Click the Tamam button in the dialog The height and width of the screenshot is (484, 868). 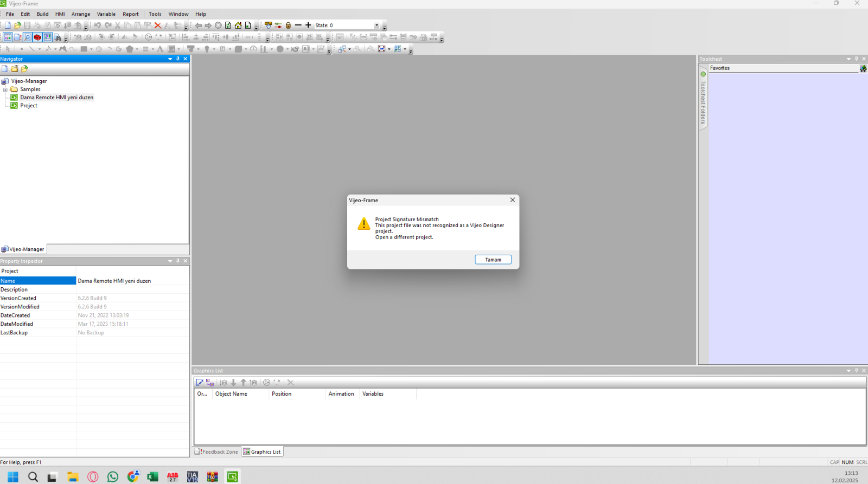pyautogui.click(x=493, y=260)
